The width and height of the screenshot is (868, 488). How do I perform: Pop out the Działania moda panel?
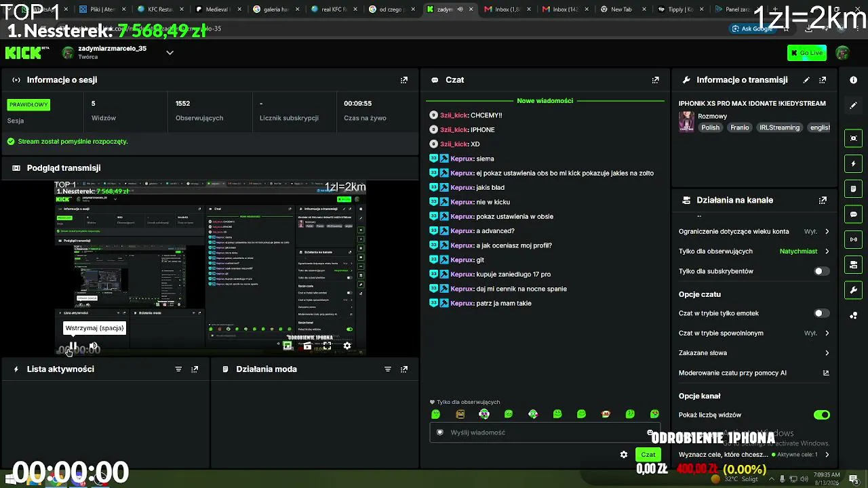point(404,369)
